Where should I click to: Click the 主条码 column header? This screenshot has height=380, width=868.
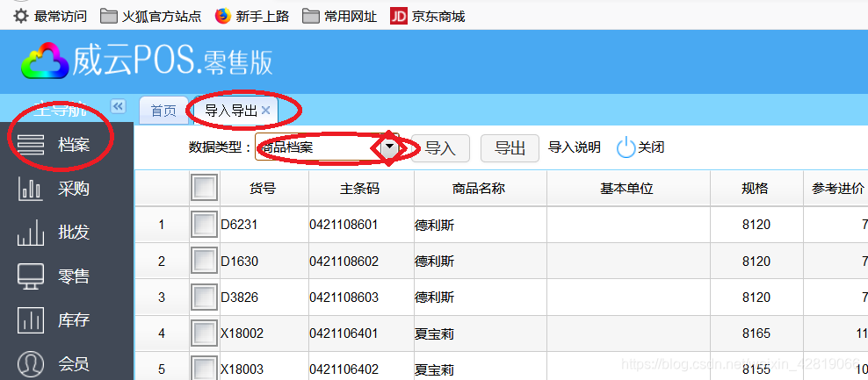[361, 189]
